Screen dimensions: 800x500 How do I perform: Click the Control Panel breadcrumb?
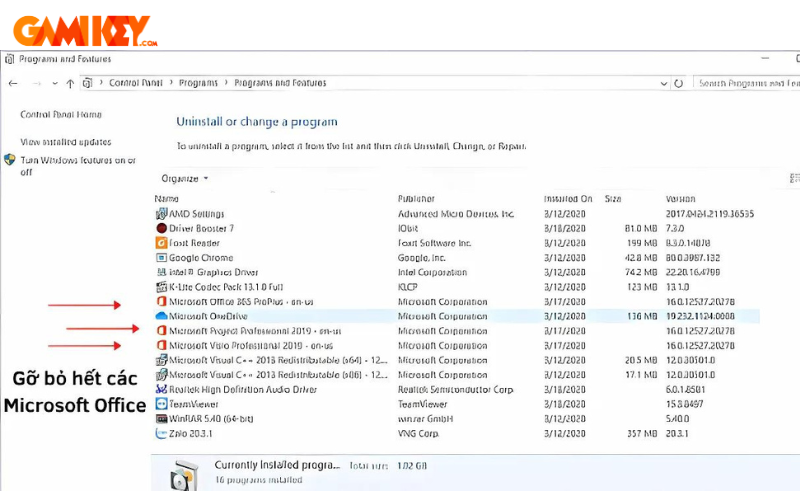coord(135,83)
